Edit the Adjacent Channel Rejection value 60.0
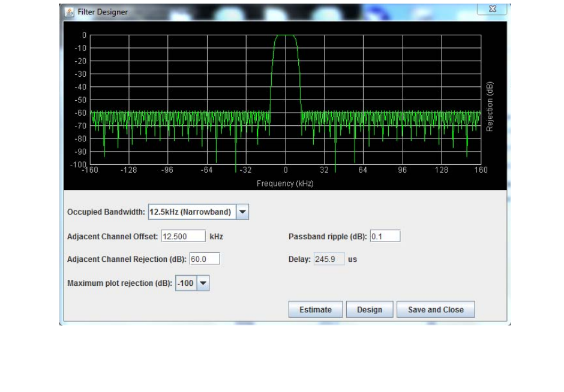564x392 pixels. 205,259
